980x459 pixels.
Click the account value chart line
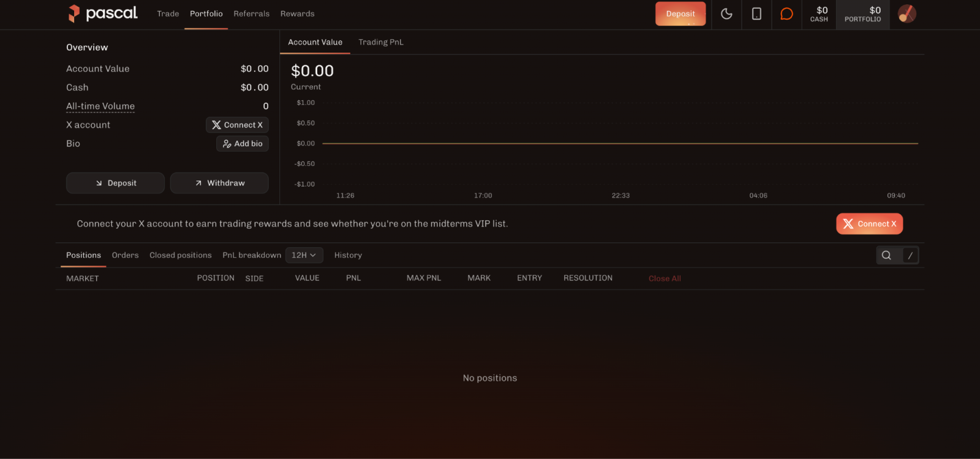(x=620, y=143)
